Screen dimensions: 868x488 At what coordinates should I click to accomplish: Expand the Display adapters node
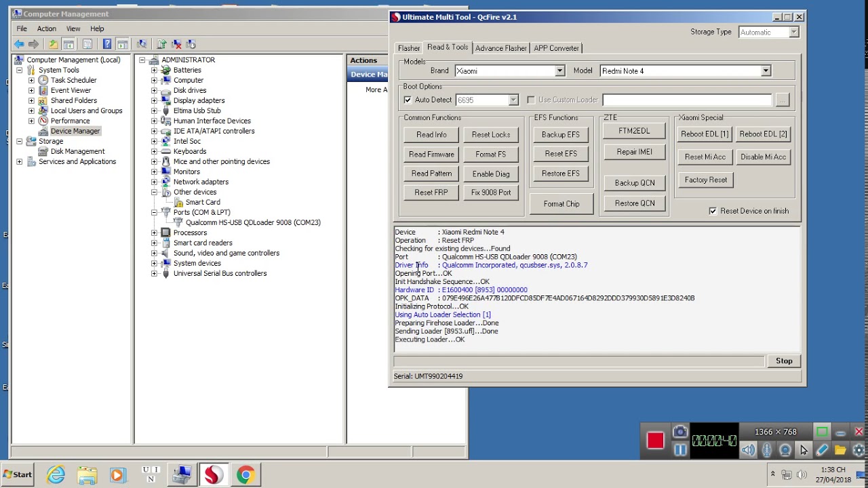(x=154, y=100)
